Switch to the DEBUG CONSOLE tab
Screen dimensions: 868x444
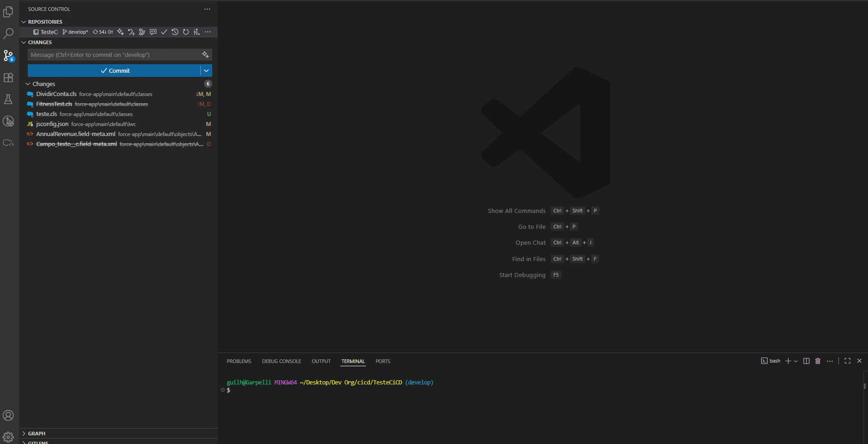(x=281, y=361)
